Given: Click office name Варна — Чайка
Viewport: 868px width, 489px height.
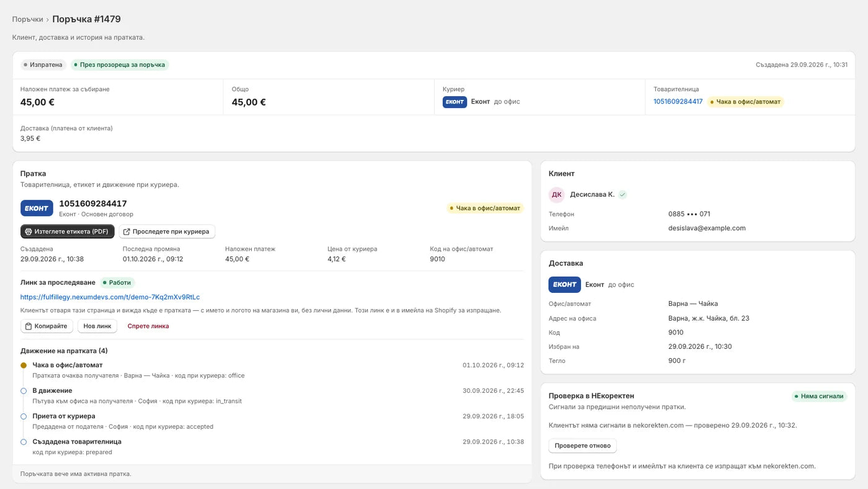Looking at the screenshot, I should click(693, 304).
